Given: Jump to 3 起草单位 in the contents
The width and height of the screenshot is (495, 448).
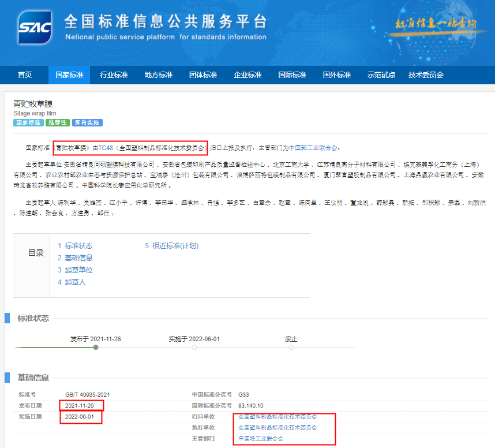Looking at the screenshot, I should click(75, 270).
